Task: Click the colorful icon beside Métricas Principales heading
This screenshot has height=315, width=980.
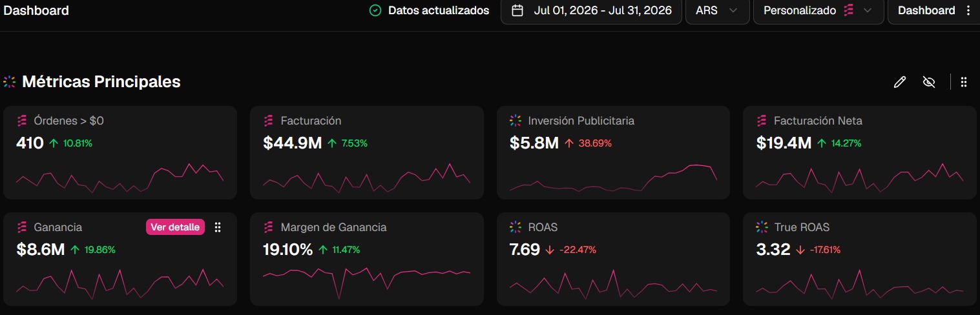Action: click(x=9, y=82)
